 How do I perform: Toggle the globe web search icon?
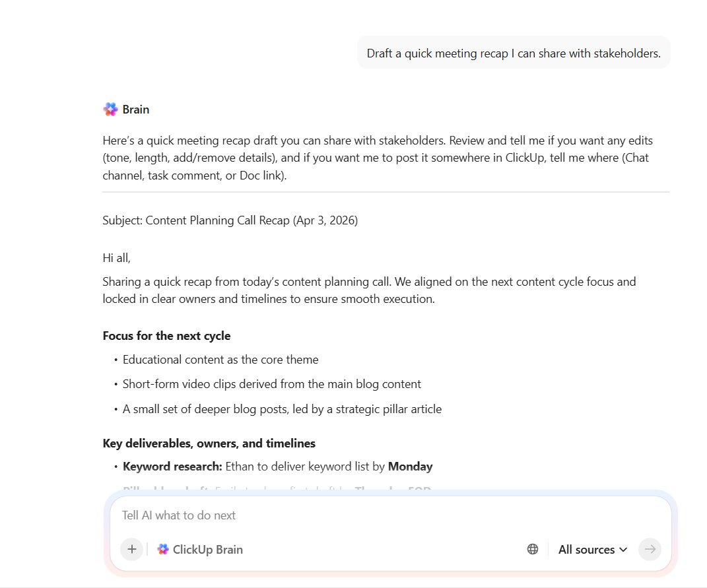pyautogui.click(x=533, y=549)
